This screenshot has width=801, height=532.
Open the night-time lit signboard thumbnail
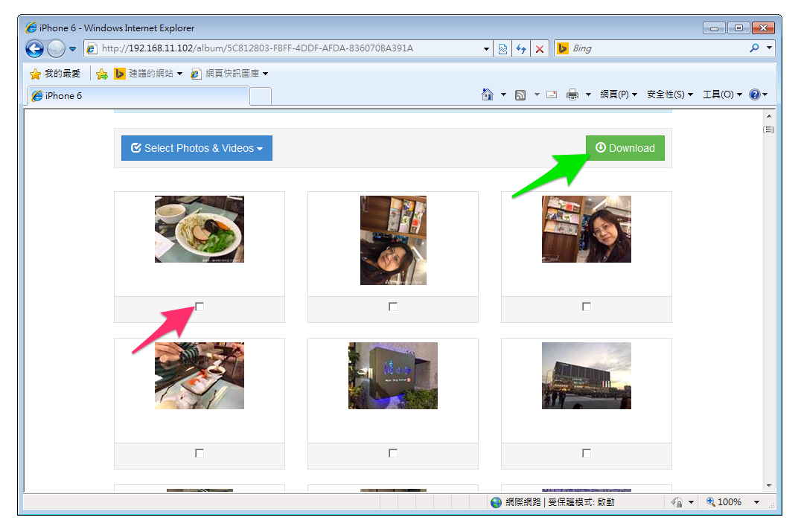tap(393, 376)
